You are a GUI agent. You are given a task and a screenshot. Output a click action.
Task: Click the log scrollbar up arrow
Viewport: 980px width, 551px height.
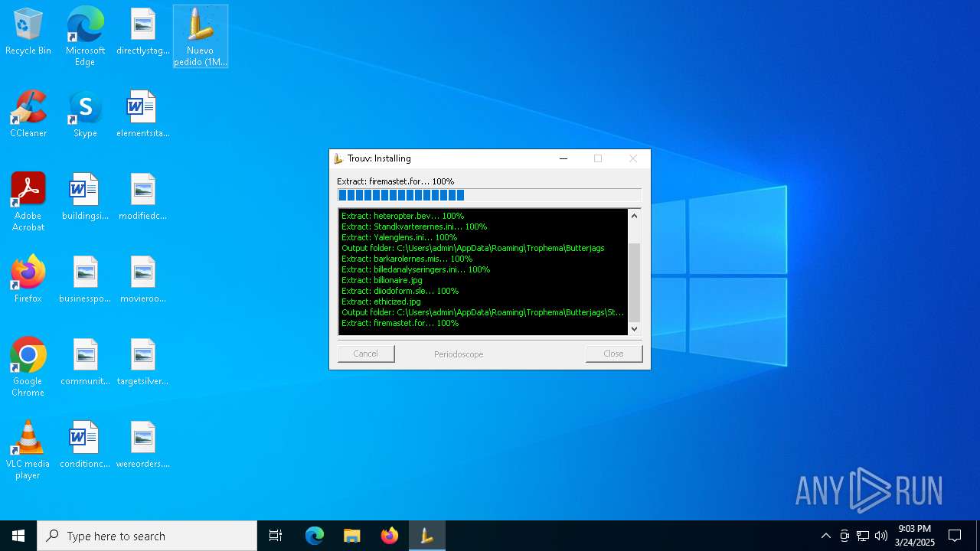pyautogui.click(x=634, y=216)
